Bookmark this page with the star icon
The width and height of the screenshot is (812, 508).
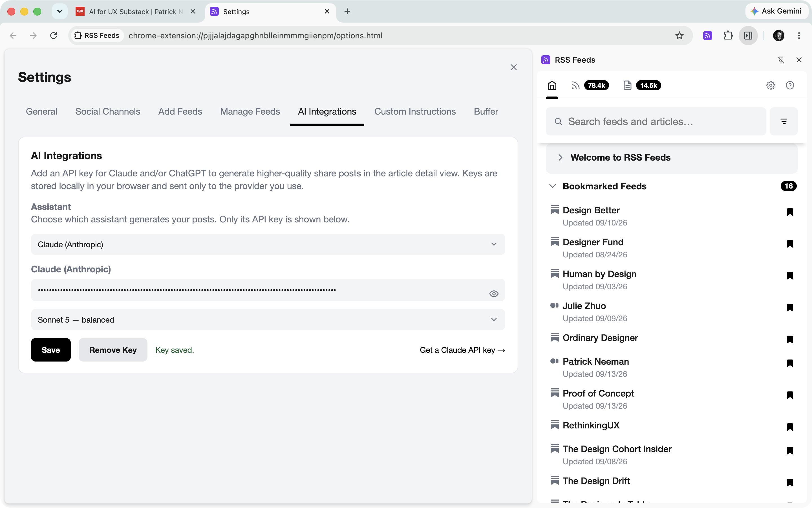[x=679, y=36]
